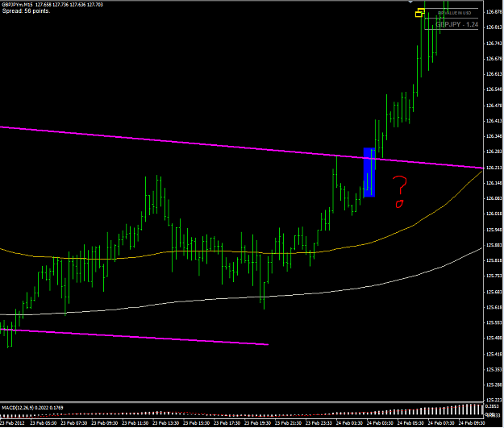Click the 126.878 price axis label
This screenshot has width=504, height=428.
tap(494, 12)
